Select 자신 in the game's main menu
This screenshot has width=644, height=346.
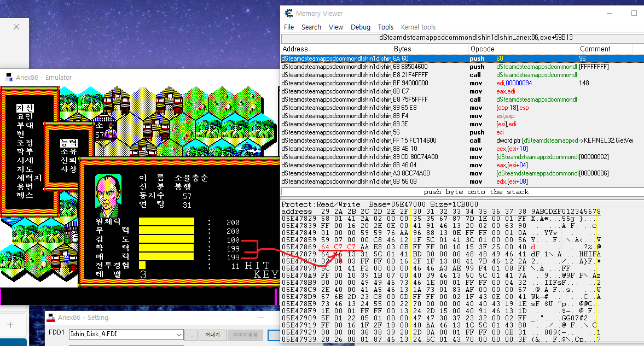25,108
